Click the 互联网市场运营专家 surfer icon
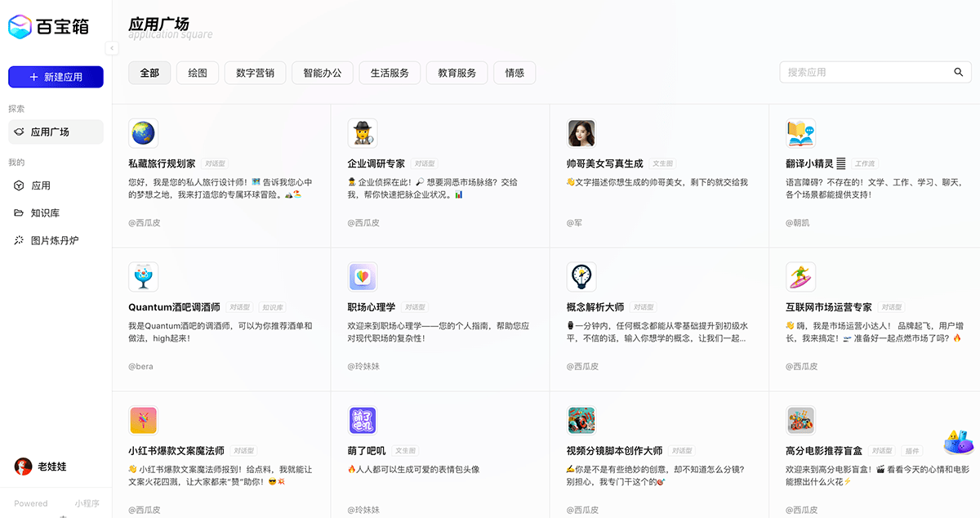This screenshot has height=518, width=980. point(800,276)
